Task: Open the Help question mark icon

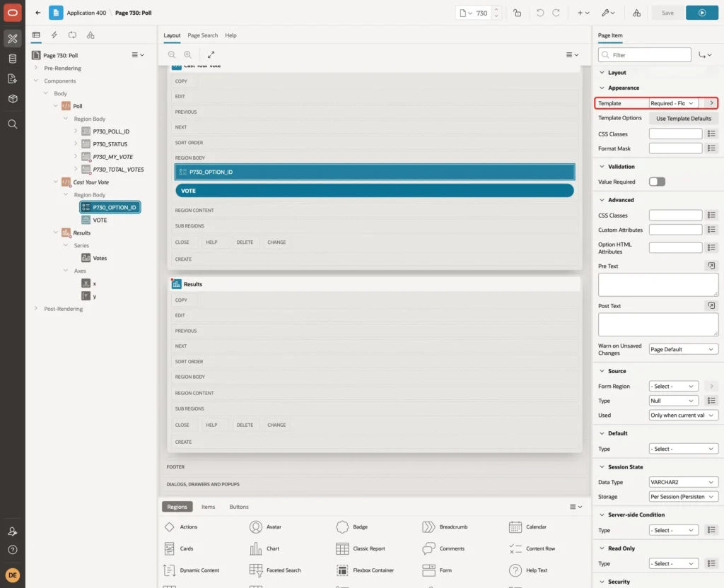Action: pyautogui.click(x=13, y=550)
